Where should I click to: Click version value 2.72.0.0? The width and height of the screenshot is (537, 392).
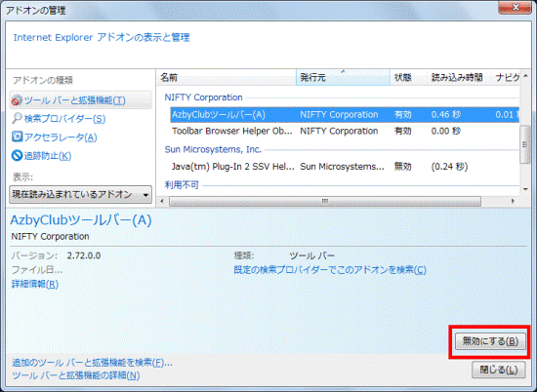[84, 255]
